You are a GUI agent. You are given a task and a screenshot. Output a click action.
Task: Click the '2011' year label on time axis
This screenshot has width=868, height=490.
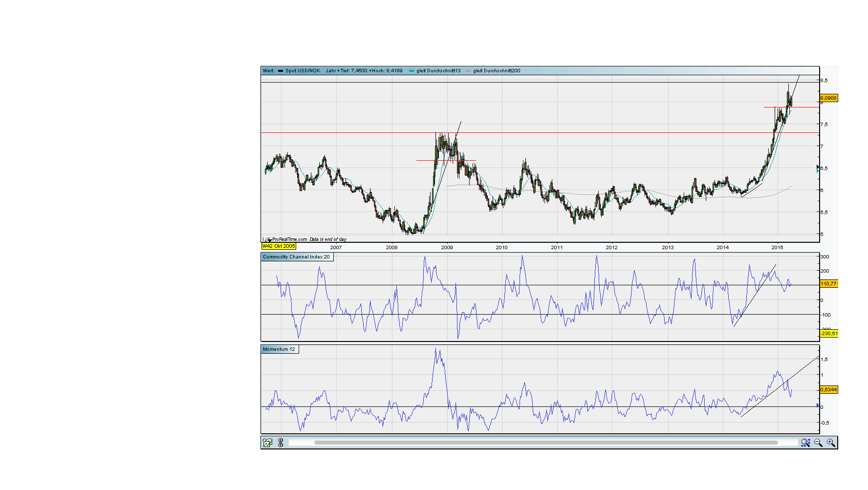pos(557,247)
